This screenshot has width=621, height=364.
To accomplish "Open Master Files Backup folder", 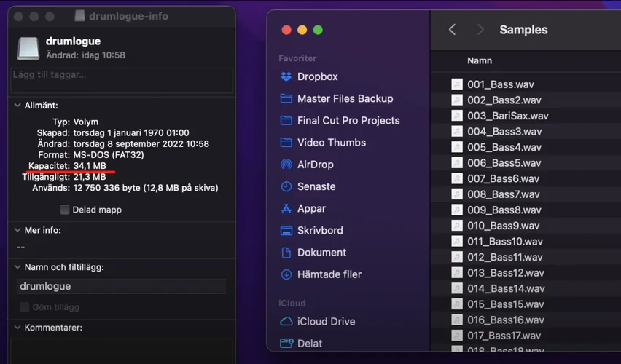I will [x=345, y=98].
